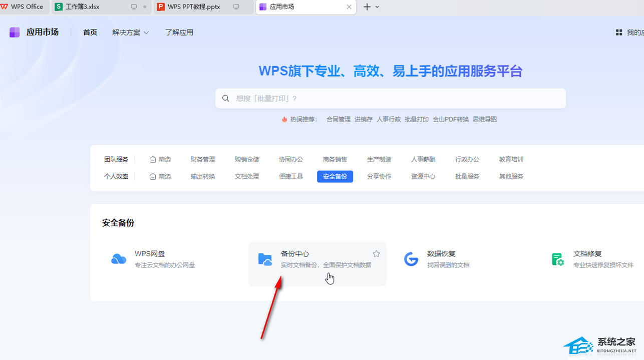Select 财务管理 category
The width and height of the screenshot is (644, 360).
203,160
